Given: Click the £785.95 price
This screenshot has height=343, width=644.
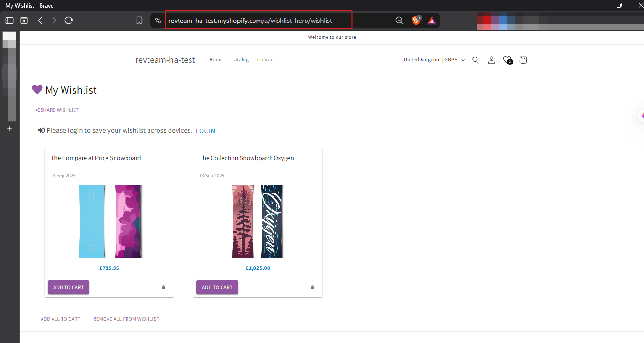Looking at the screenshot, I should pos(109,268).
